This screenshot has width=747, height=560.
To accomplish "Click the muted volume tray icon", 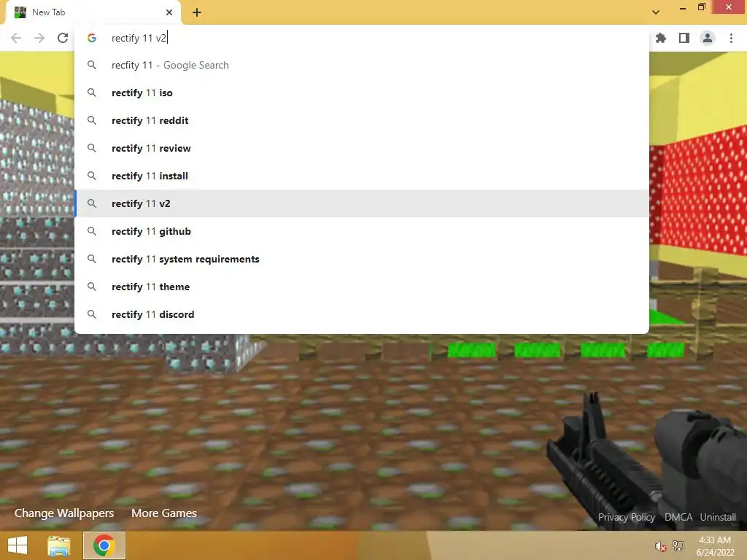I will coord(660,546).
